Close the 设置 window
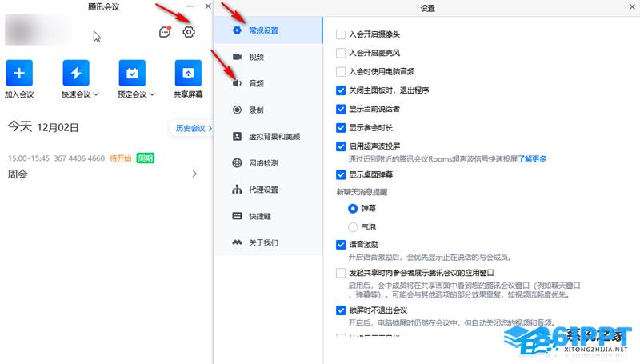The image size is (640, 364). point(632,7)
